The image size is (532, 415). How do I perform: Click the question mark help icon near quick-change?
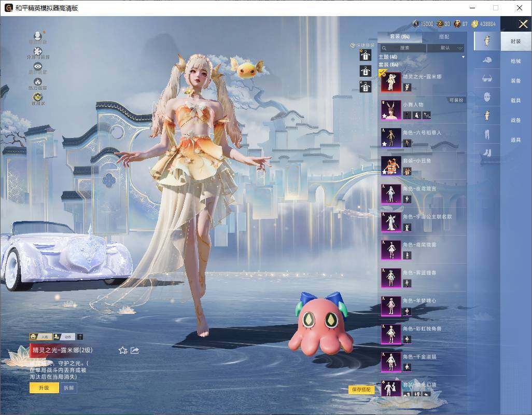click(353, 45)
